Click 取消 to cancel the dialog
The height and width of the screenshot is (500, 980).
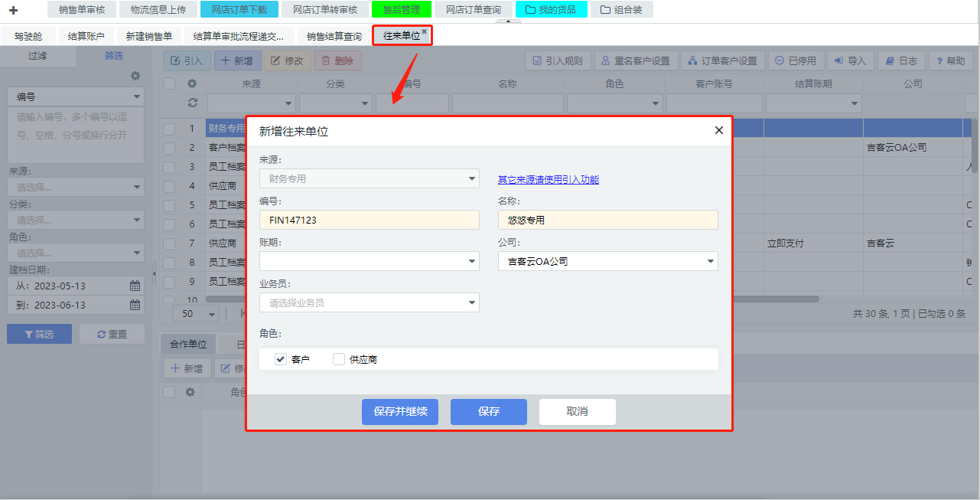(x=578, y=411)
